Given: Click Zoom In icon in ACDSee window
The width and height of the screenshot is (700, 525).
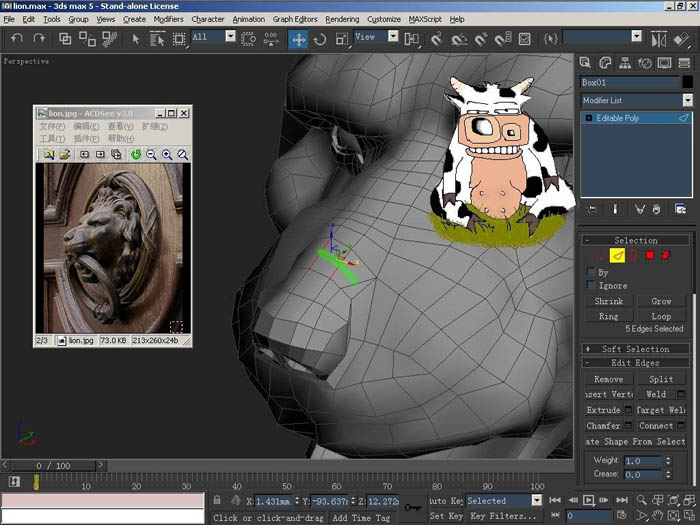Looking at the screenshot, I should click(x=167, y=154).
